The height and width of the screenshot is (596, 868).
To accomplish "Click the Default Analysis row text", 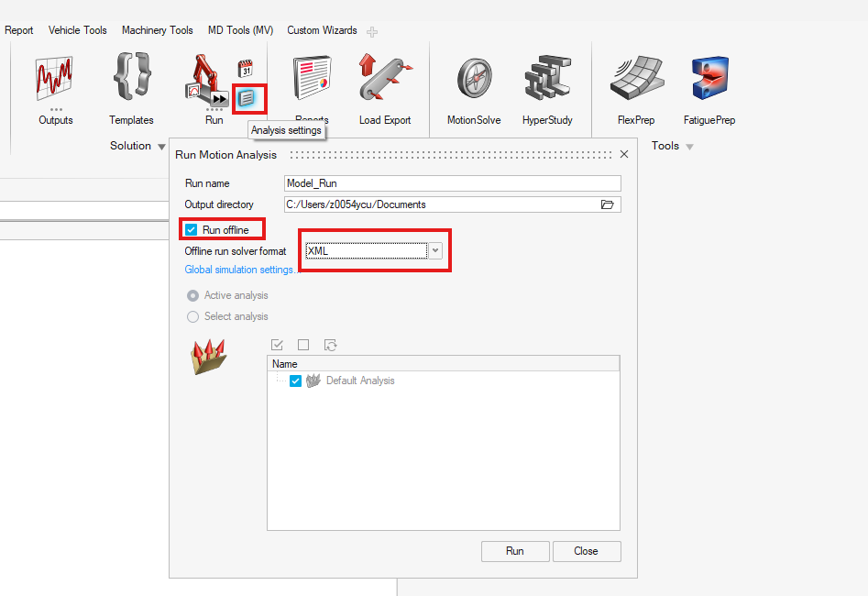I will 360,381.
